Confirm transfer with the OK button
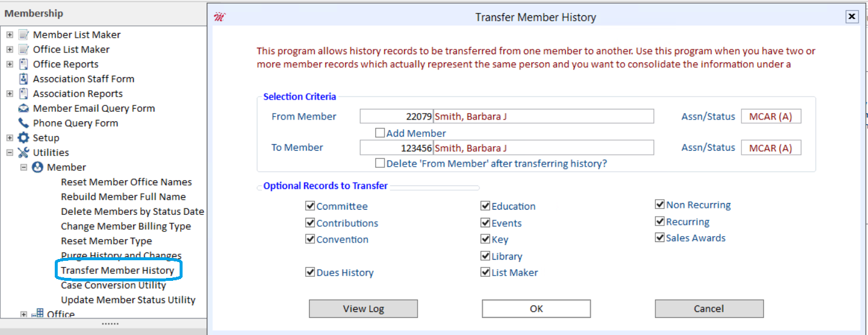This screenshot has height=335, width=868. [536, 309]
